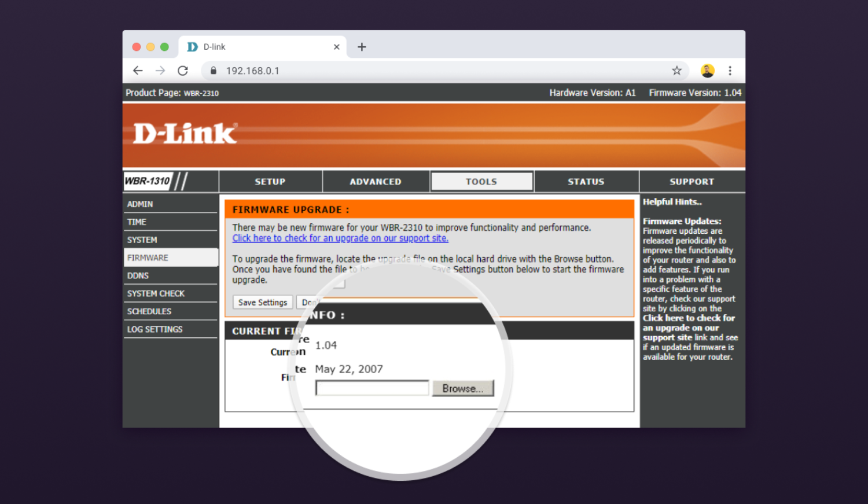This screenshot has width=868, height=504.
Task: Go back with the browser back arrow
Action: [x=138, y=71]
